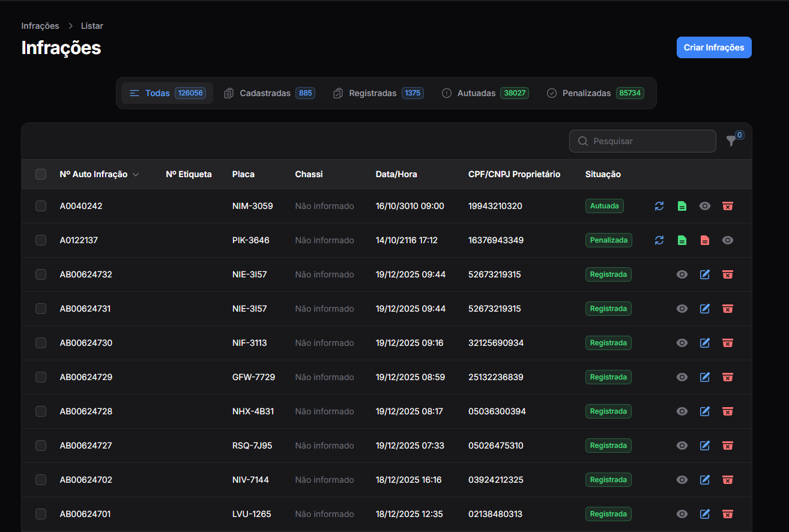The image size is (789, 532).
Task: Open the table filter funnel icon
Action: click(731, 141)
